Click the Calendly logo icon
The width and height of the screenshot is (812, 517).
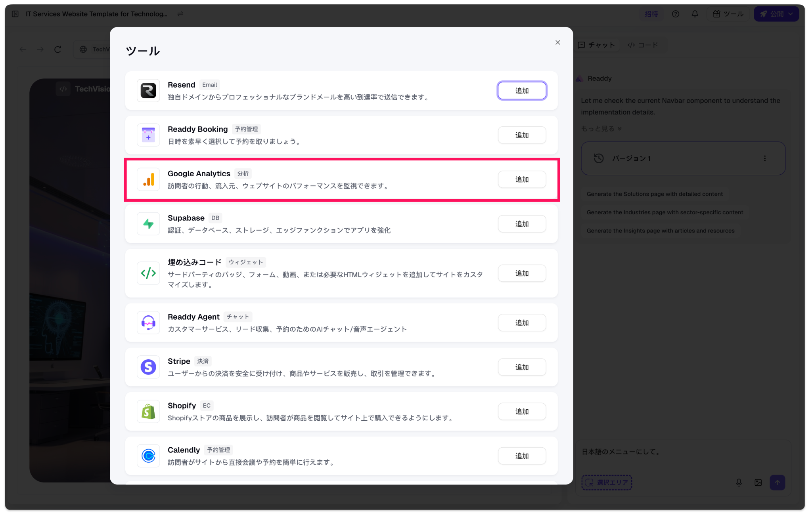(x=148, y=456)
